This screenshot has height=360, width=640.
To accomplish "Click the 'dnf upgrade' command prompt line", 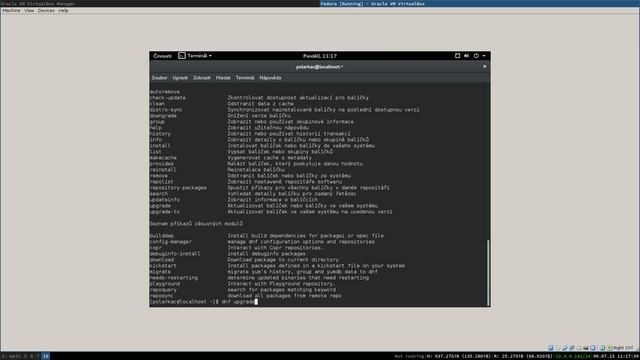I will (x=204, y=302).
